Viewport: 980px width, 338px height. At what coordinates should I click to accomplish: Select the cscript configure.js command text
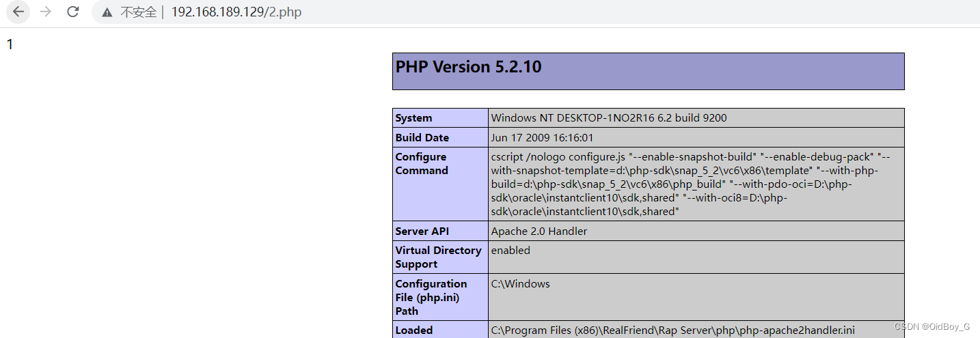[690, 184]
